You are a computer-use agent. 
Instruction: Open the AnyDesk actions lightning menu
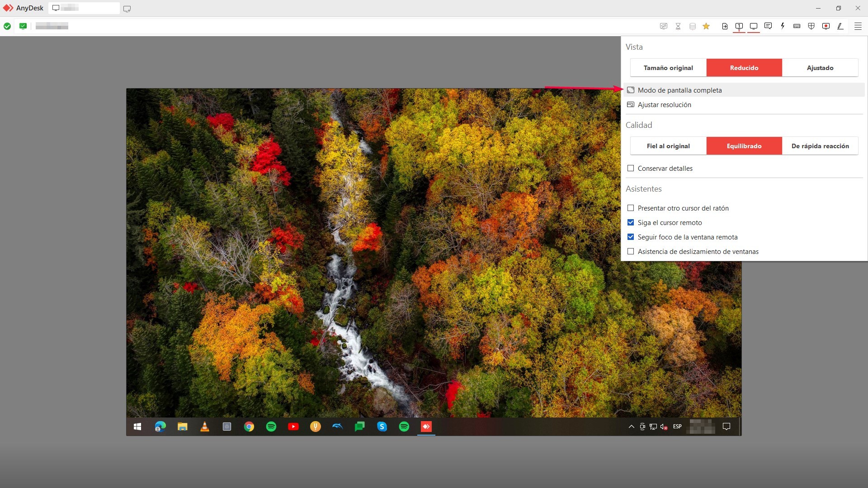coord(782,26)
